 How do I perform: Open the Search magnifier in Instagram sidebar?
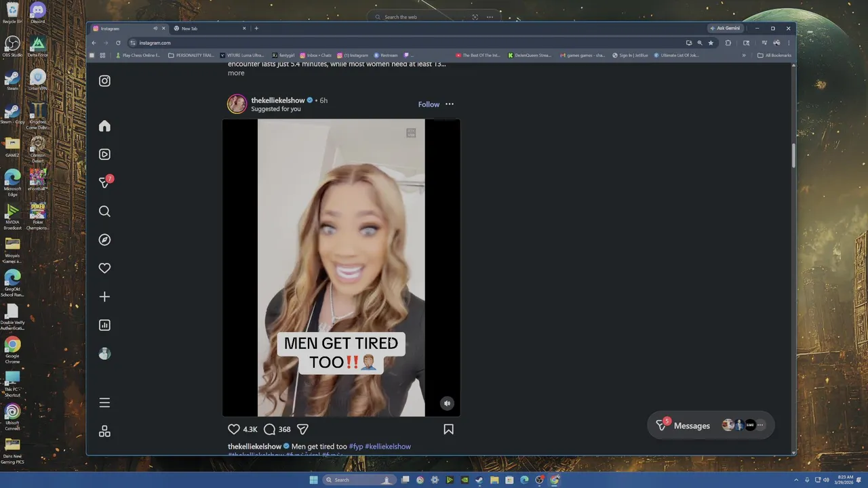pos(104,211)
